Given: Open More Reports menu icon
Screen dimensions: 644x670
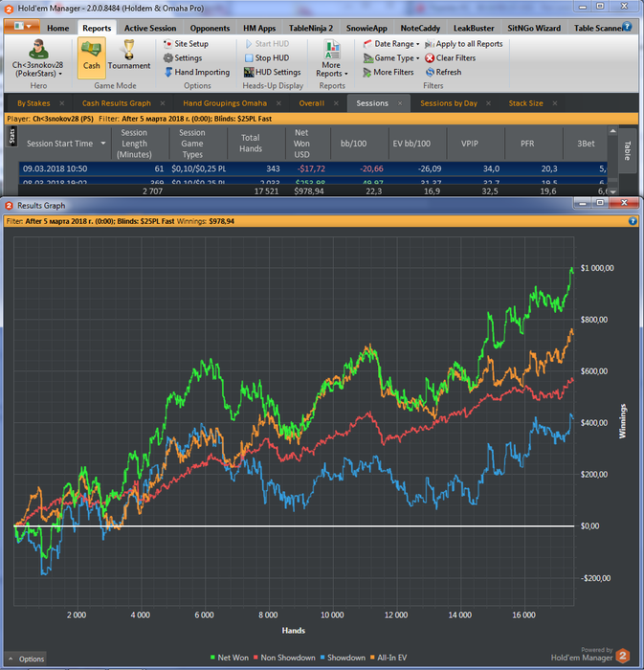Looking at the screenshot, I should click(x=332, y=50).
